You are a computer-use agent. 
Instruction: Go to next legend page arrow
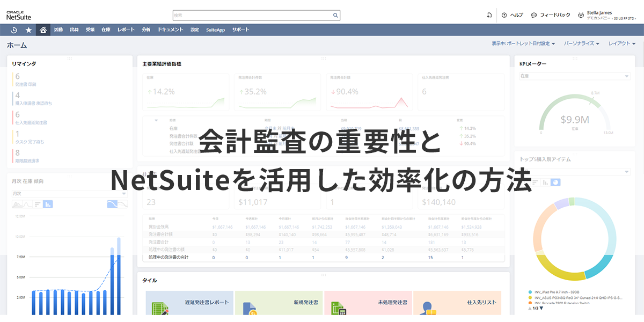(x=541, y=308)
